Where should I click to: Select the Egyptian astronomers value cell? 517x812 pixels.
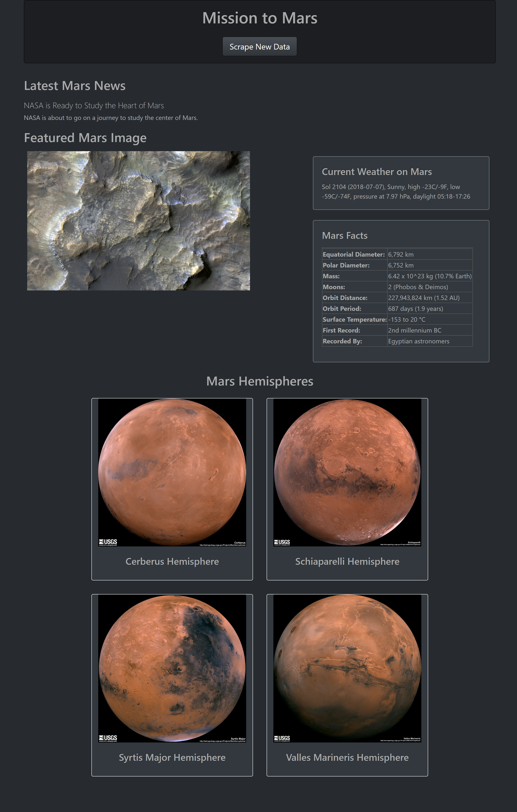[x=430, y=341]
